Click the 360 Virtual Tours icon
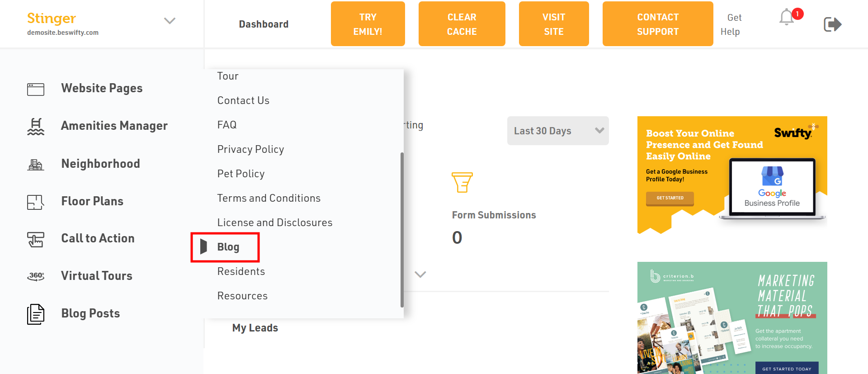The height and width of the screenshot is (374, 868). pyautogui.click(x=36, y=276)
